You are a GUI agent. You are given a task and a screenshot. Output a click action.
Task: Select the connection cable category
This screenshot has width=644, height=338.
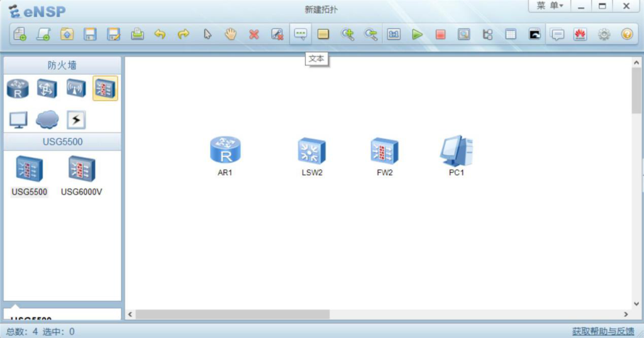coord(76,120)
